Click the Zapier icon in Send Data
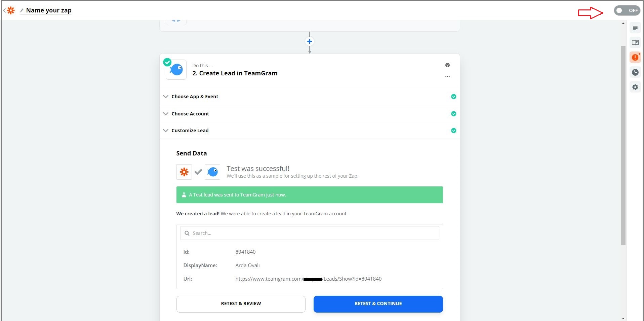644x321 pixels. tap(184, 172)
